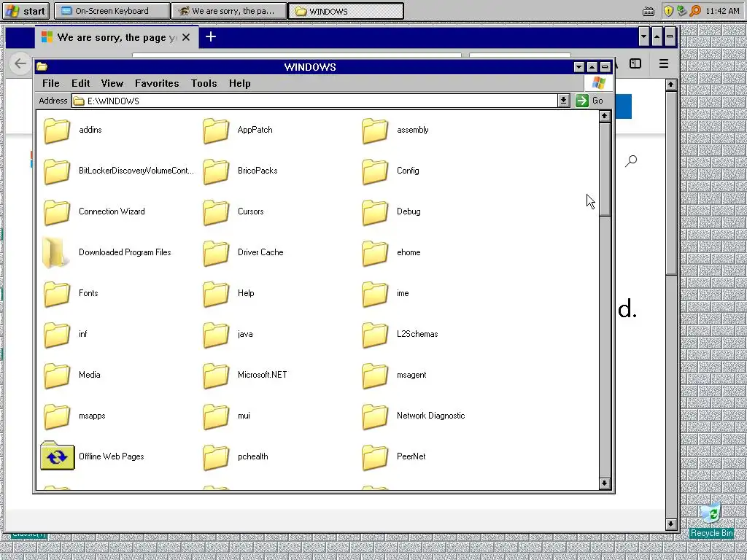Select the assembly folder icon
Viewport: 747px width, 560px height.
(375, 130)
